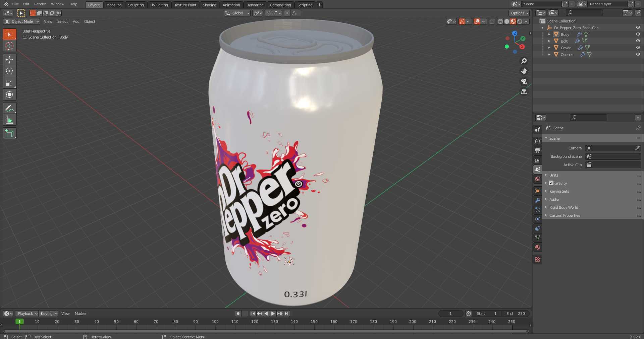This screenshot has height=339, width=644.
Task: Toggle snapping magnet
Action: point(268,13)
